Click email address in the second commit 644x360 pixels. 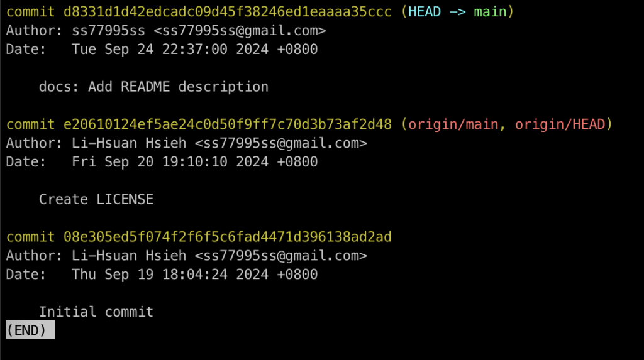(x=281, y=143)
